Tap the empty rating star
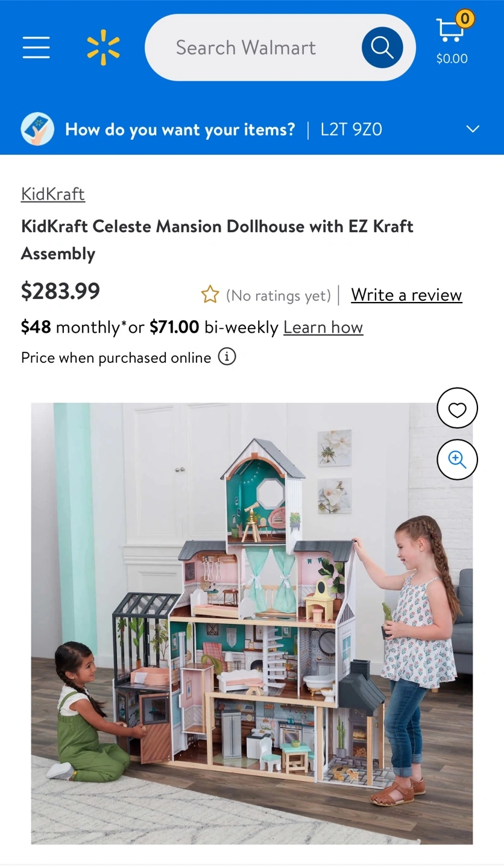Image resolution: width=504 pixels, height=868 pixels. click(x=210, y=295)
